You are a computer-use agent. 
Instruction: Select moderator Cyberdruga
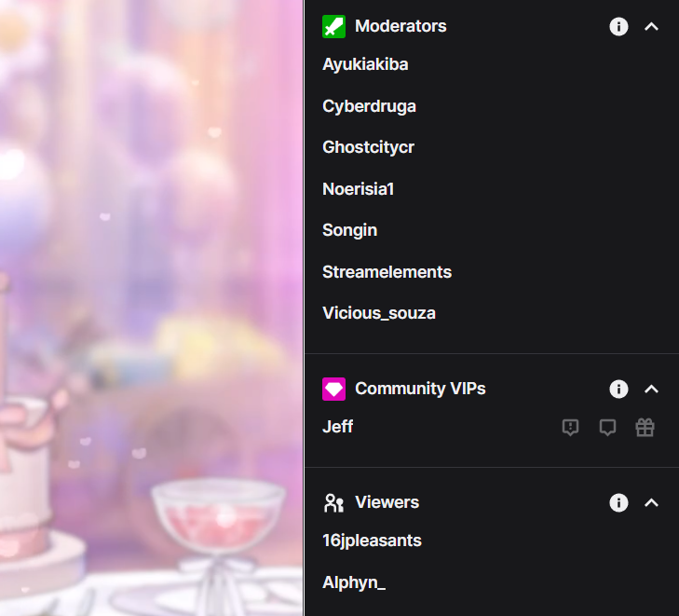[x=369, y=106]
